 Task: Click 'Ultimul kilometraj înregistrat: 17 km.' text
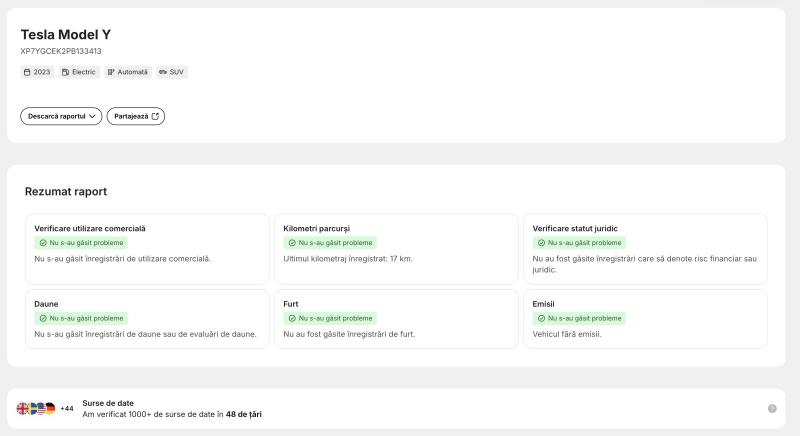[348, 259]
